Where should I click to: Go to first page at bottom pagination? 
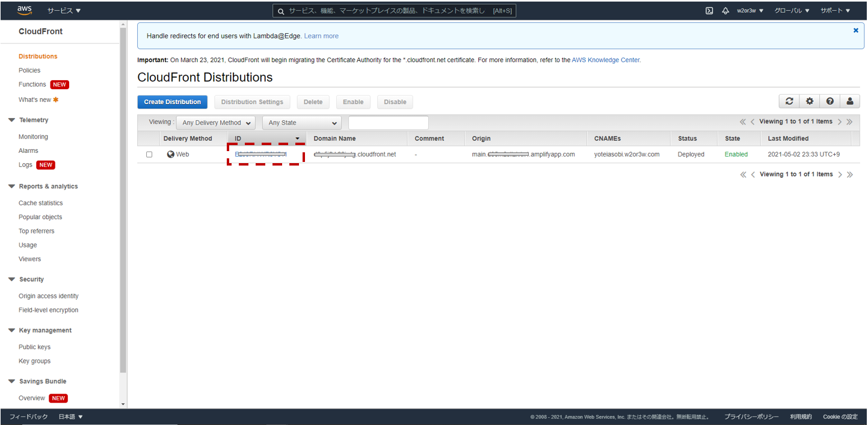[x=743, y=175]
